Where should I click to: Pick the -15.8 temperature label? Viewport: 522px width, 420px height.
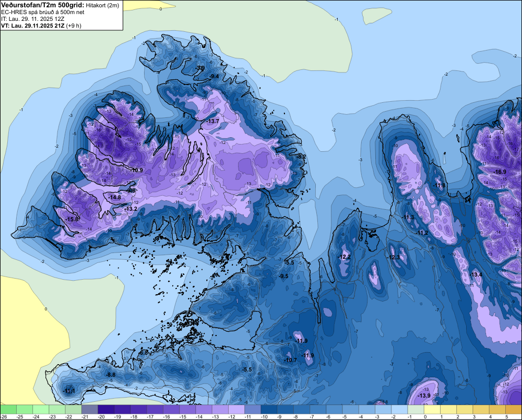click(x=72, y=219)
